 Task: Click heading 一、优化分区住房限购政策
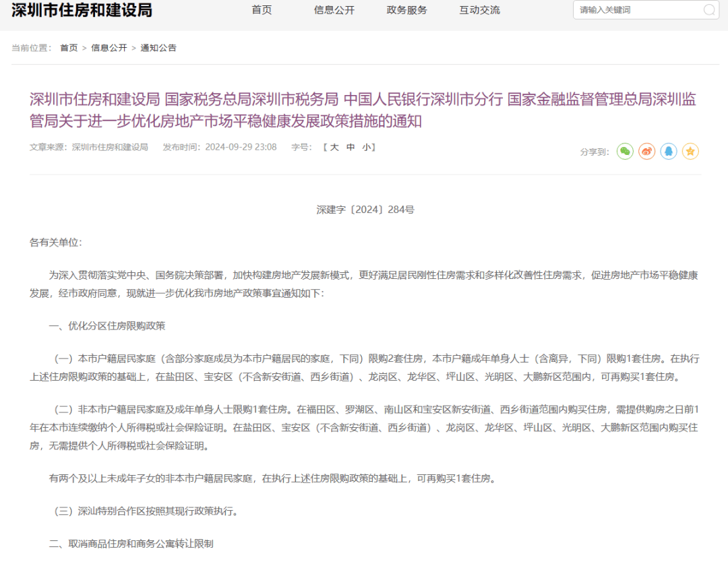click(x=107, y=326)
